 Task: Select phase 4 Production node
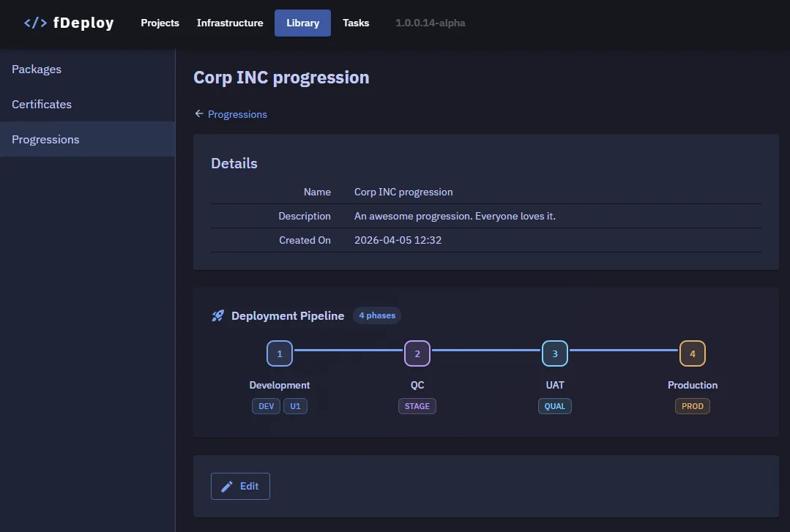(693, 353)
